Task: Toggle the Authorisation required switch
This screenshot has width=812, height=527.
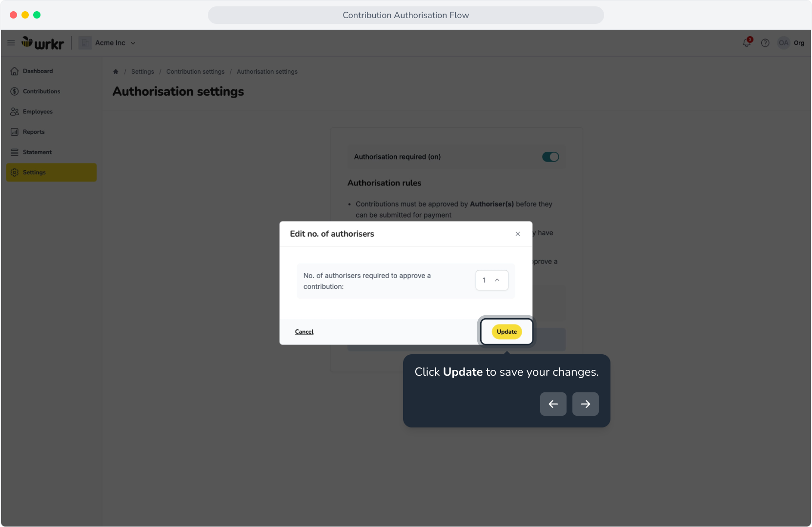Action: [x=550, y=157]
